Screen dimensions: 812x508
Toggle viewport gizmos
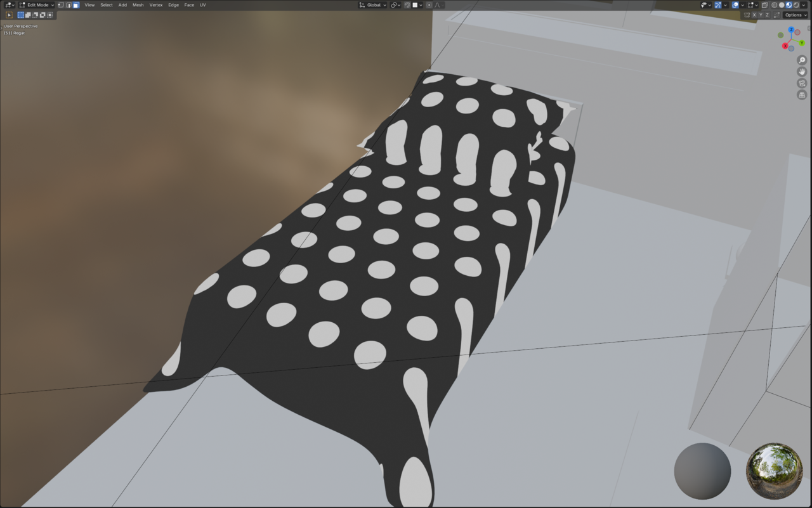(x=718, y=5)
